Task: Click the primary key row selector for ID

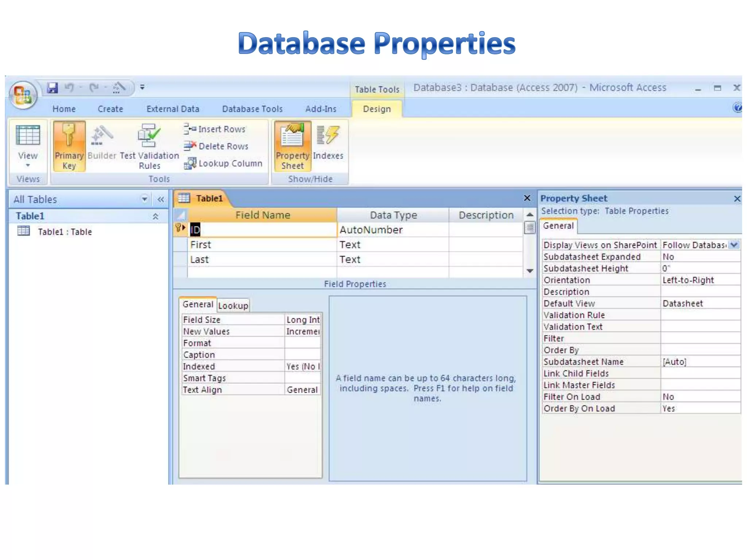Action: point(180,230)
